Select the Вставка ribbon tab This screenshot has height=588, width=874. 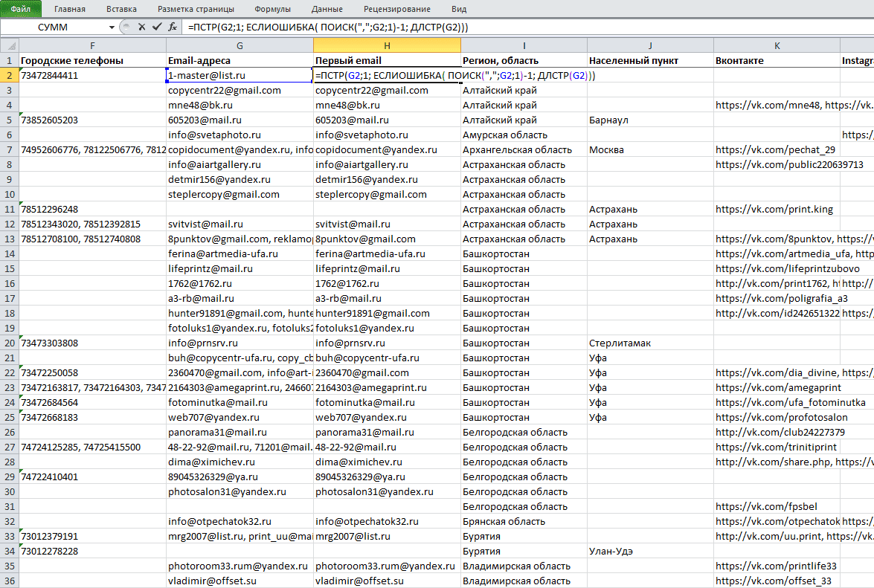point(121,9)
